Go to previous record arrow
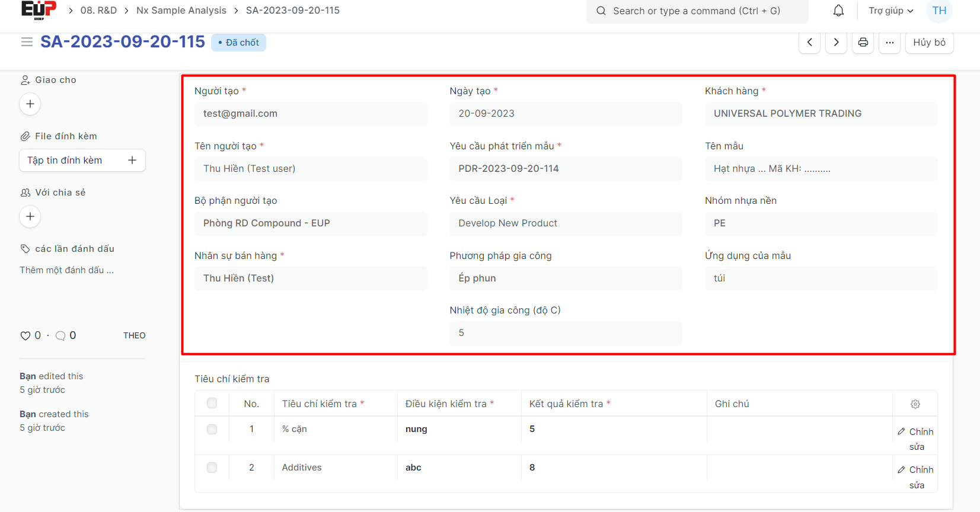Screen dimensions: 980x512 point(809,43)
